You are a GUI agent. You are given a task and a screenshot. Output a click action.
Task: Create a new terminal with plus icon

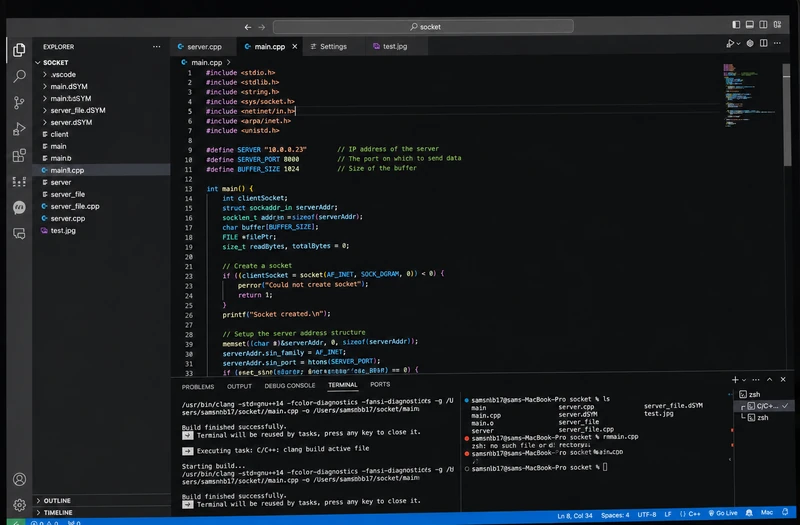click(735, 380)
